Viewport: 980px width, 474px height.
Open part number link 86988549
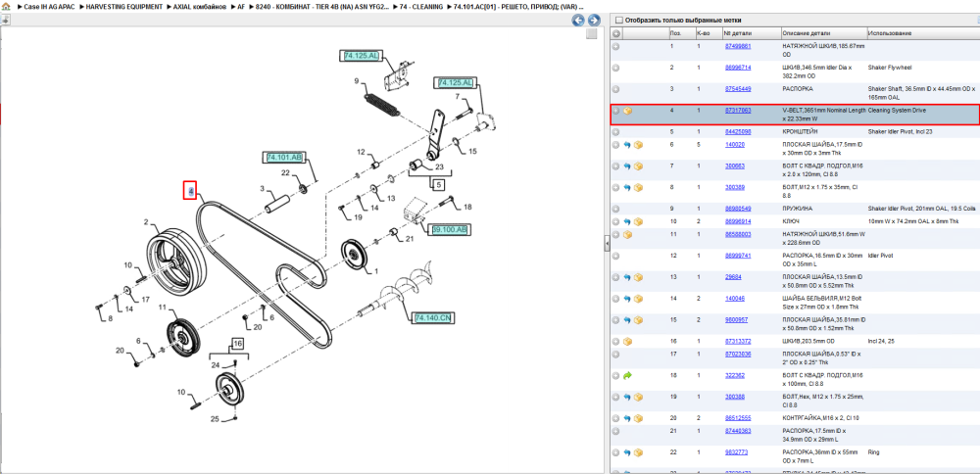(x=738, y=209)
